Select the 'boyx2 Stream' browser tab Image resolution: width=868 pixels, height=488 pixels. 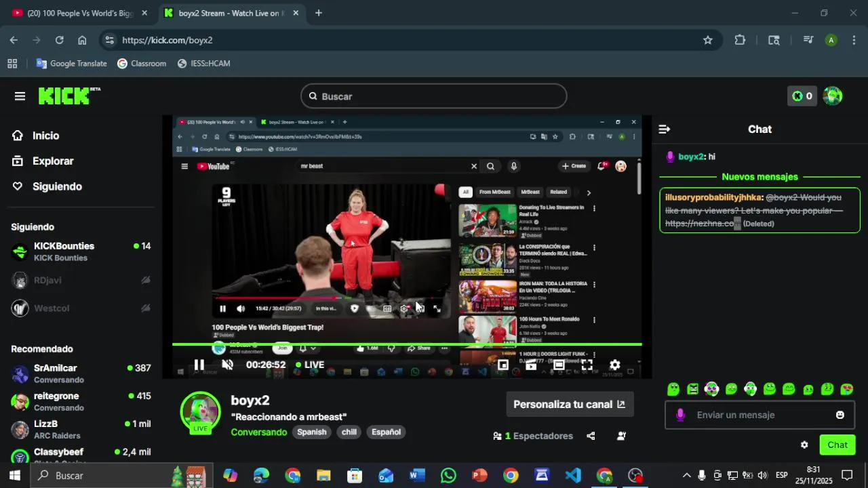231,13
